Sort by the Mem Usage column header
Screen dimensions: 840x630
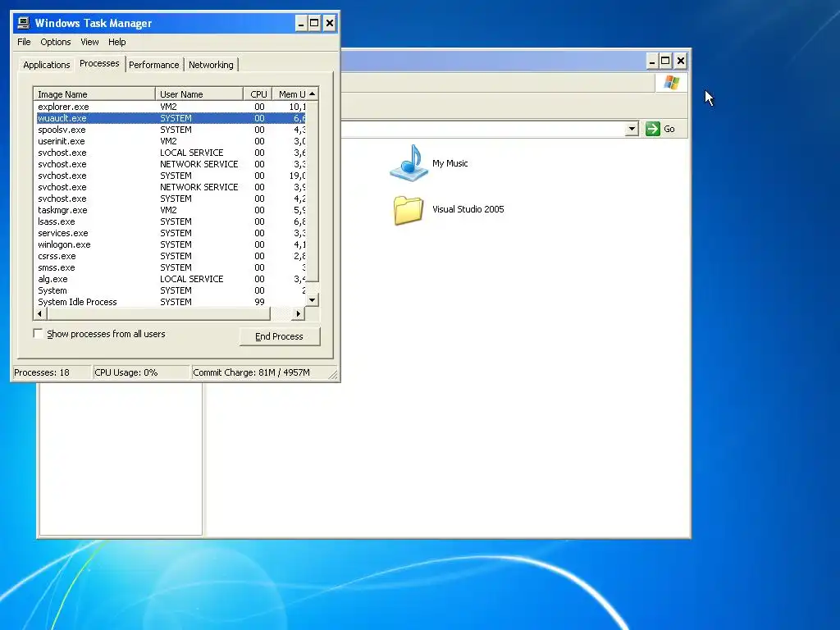click(289, 94)
